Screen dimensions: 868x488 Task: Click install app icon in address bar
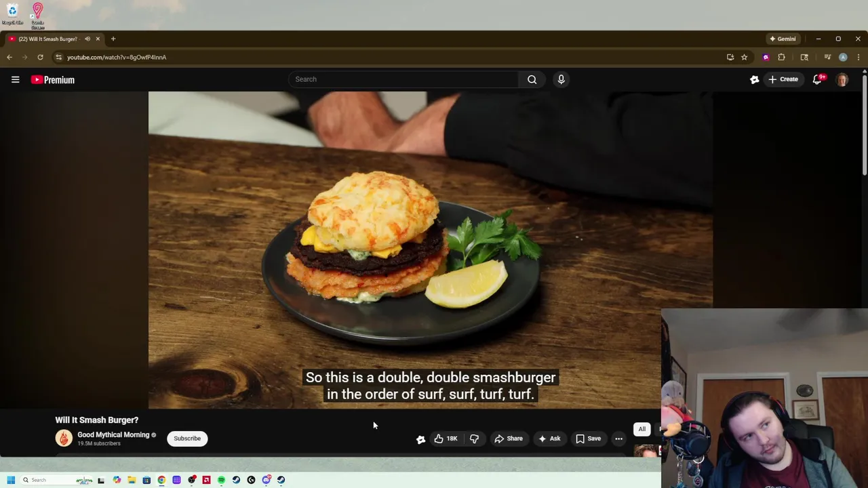[x=730, y=57]
